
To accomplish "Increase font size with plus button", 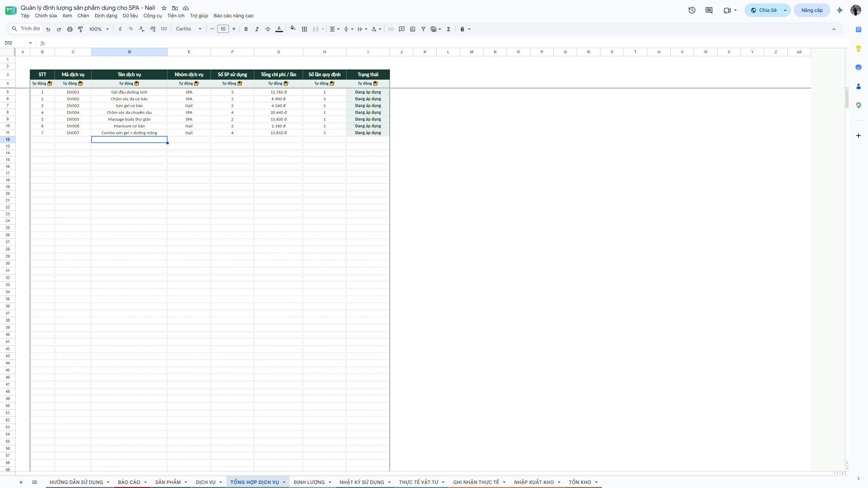I will (x=234, y=29).
